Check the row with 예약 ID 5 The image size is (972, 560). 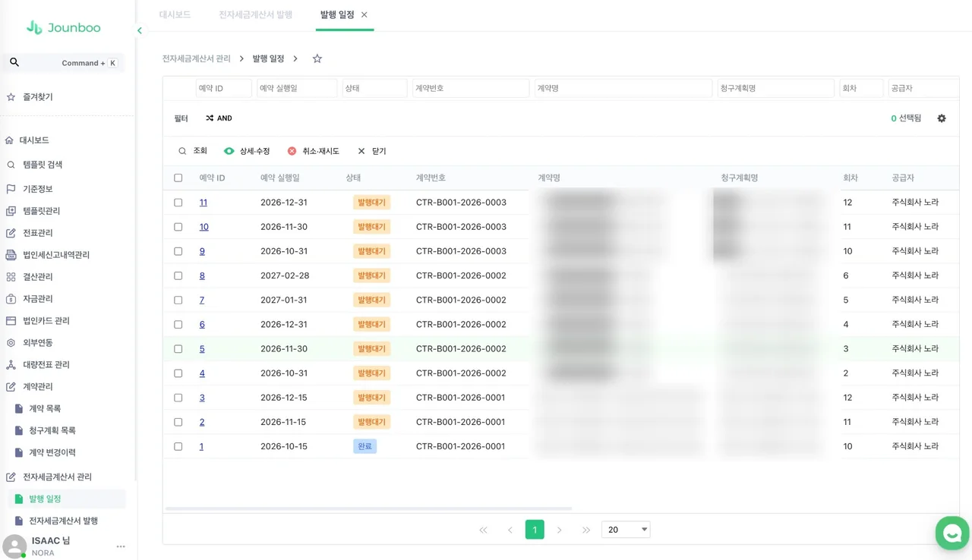coord(178,349)
